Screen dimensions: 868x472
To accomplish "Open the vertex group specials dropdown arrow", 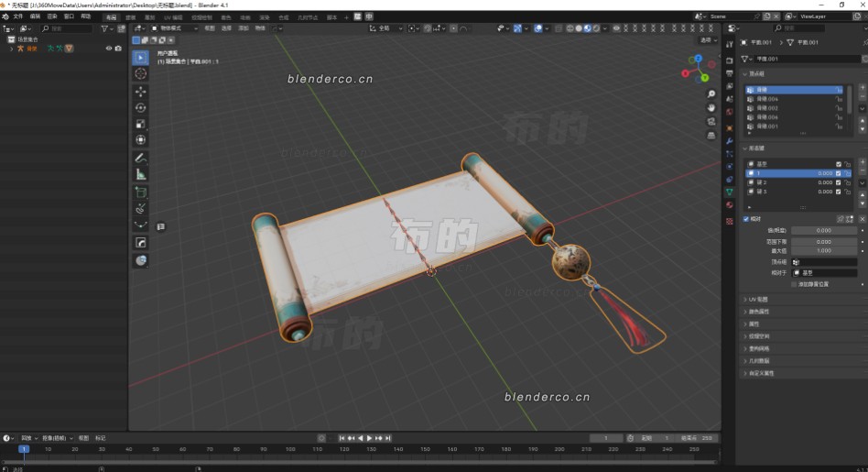I will coord(862,108).
